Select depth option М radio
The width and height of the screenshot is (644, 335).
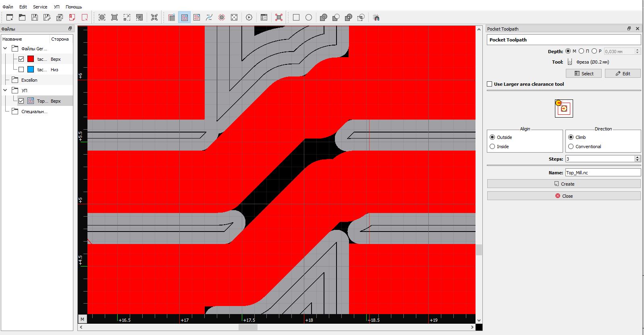click(x=568, y=51)
